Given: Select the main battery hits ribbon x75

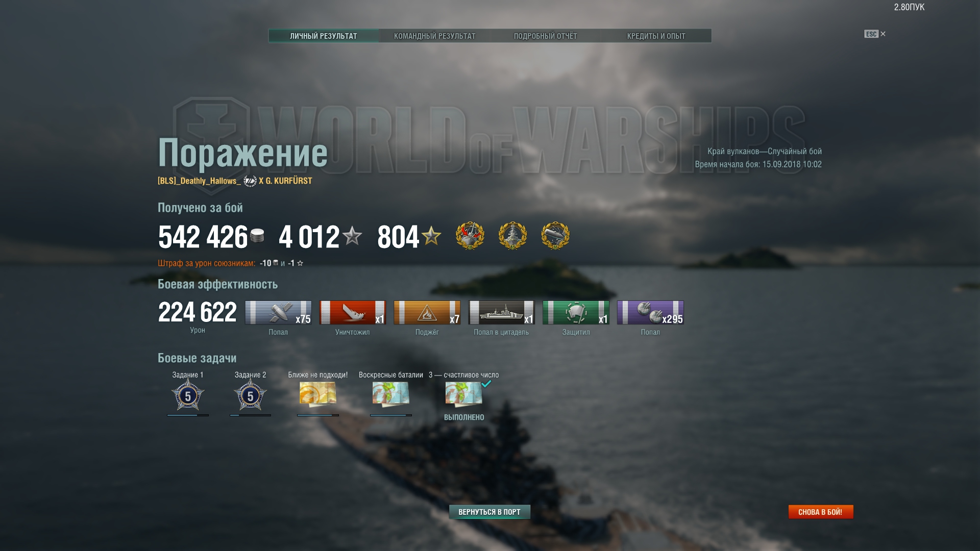Looking at the screenshot, I should [x=278, y=313].
